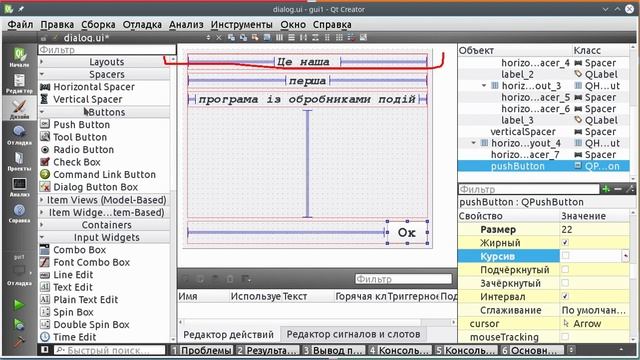Collapse Spacers widget category
This screenshot has height=360, width=640.
(x=104, y=74)
